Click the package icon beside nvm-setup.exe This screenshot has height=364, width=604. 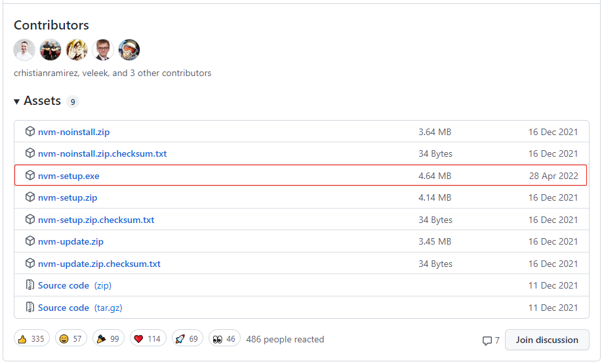coord(30,176)
